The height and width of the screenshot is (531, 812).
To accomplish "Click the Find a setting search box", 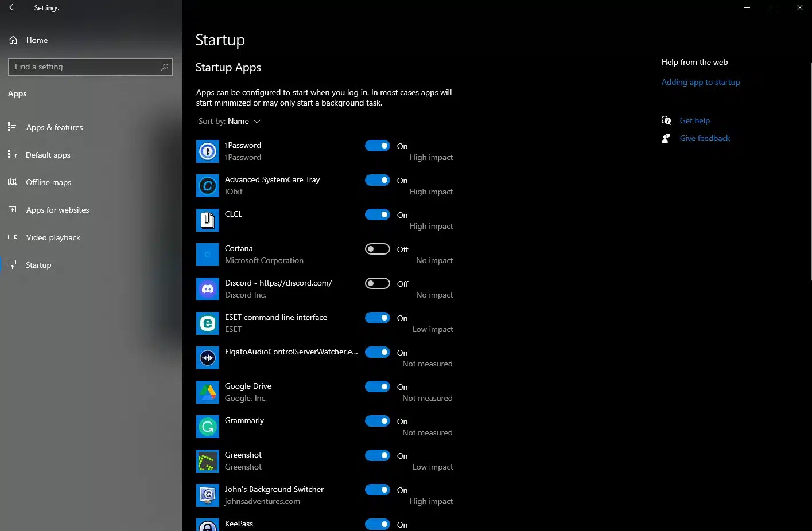I will (x=91, y=67).
